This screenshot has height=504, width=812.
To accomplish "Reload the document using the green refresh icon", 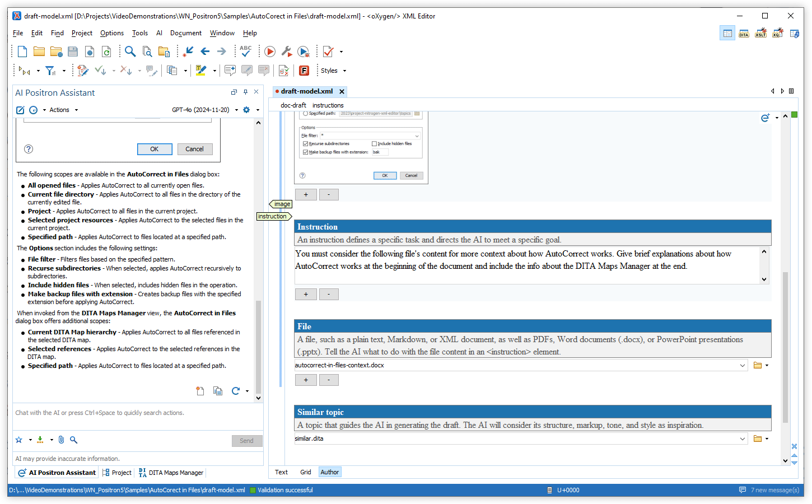I will [106, 52].
